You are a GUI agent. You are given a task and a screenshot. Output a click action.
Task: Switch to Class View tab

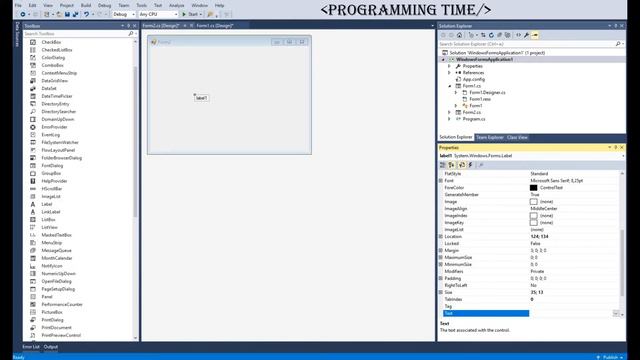pos(517,138)
